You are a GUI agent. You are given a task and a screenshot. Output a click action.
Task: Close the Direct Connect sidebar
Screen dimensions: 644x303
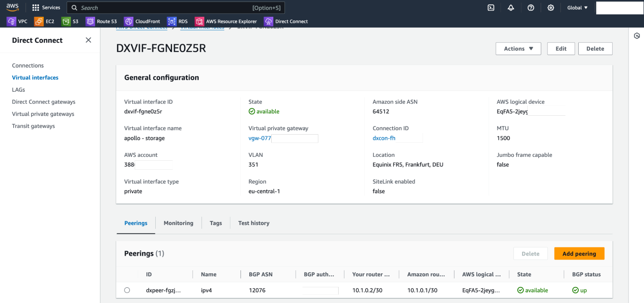coord(88,40)
